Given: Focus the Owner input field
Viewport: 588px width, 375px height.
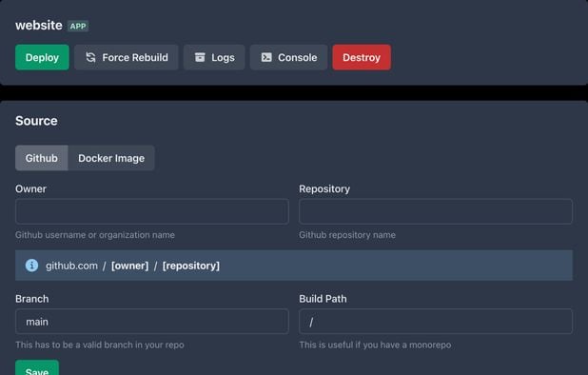Looking at the screenshot, I should pos(152,211).
